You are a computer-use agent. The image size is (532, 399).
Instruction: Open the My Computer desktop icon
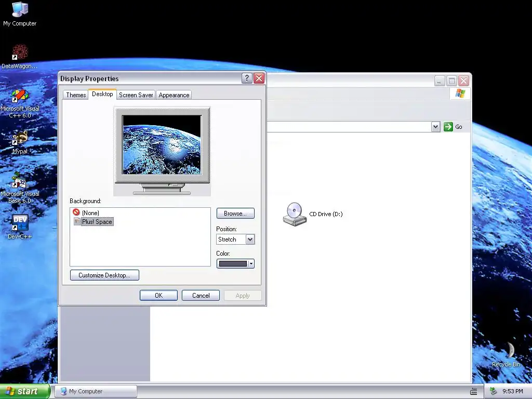click(x=20, y=14)
